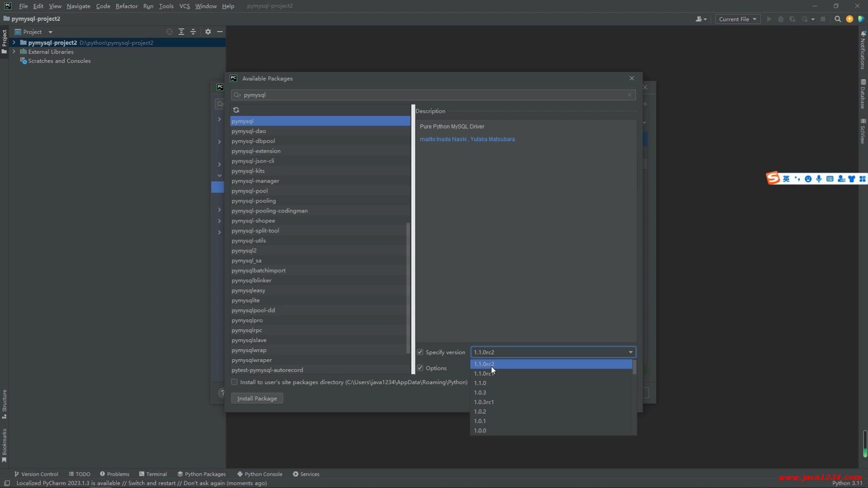This screenshot has width=868, height=488.
Task: Choose version 1.0.3 from list
Action: [551, 392]
